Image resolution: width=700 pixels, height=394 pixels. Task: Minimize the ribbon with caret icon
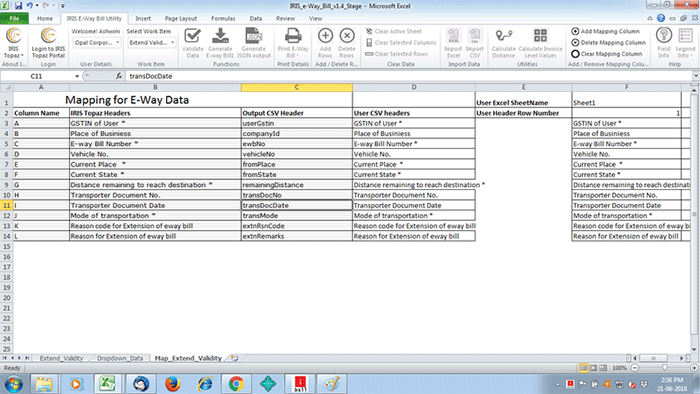click(x=650, y=18)
